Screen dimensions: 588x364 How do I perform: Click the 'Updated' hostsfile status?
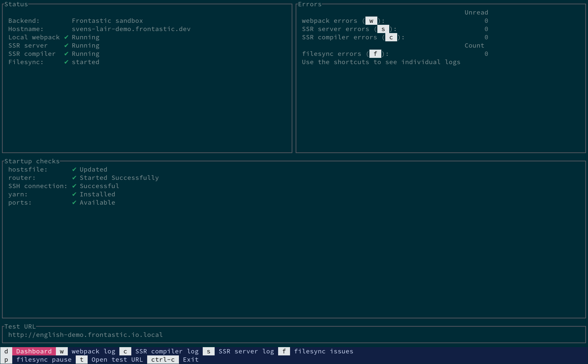[x=94, y=169]
